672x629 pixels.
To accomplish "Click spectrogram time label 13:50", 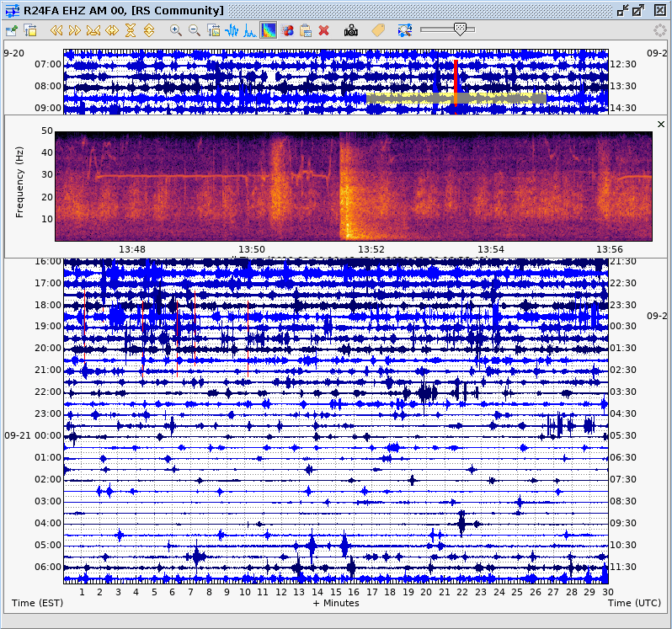I will coord(252,249).
